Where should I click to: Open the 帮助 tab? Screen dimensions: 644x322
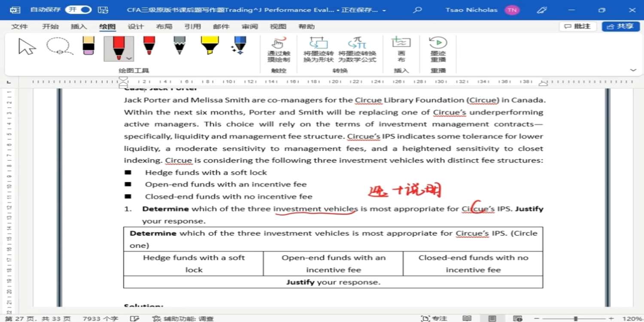(x=307, y=27)
